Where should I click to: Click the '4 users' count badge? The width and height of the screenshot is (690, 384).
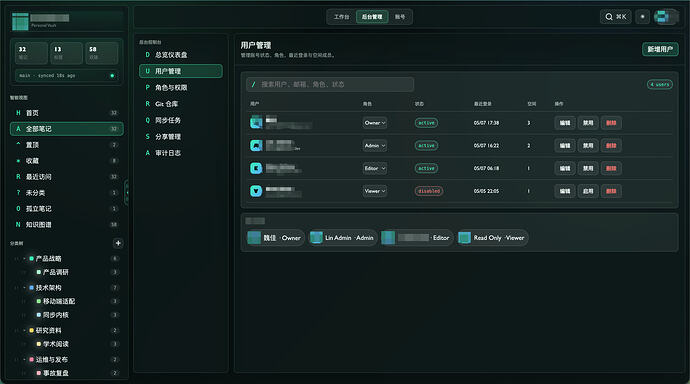[x=660, y=84]
